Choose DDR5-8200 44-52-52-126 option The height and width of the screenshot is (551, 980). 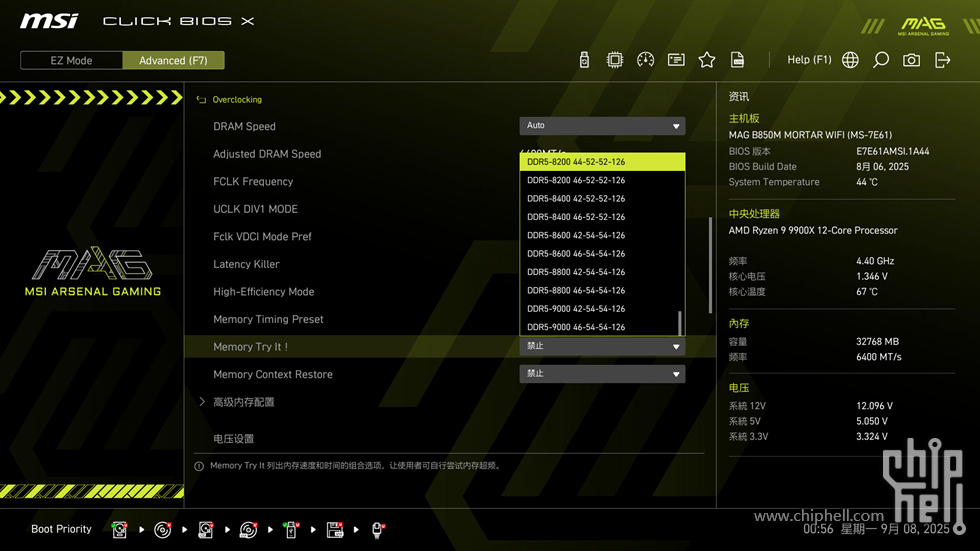(x=602, y=162)
